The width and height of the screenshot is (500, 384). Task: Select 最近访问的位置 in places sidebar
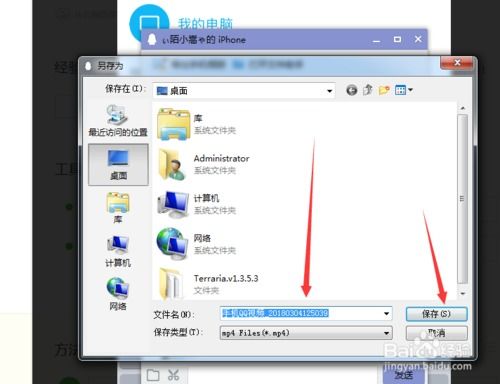click(118, 120)
